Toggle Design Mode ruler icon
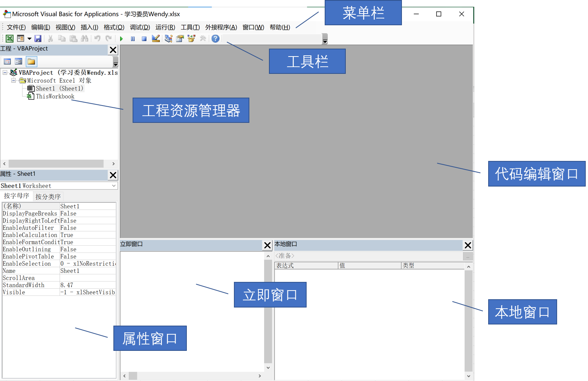588x381 pixels. click(x=156, y=38)
